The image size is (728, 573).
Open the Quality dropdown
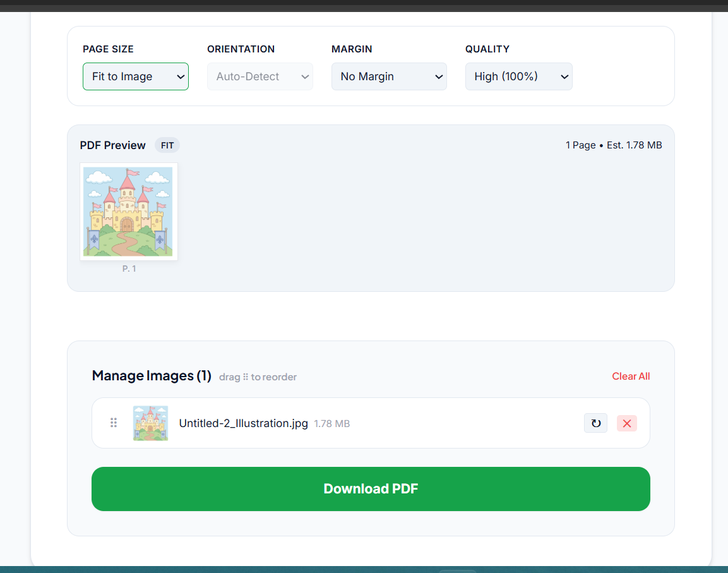(518, 76)
